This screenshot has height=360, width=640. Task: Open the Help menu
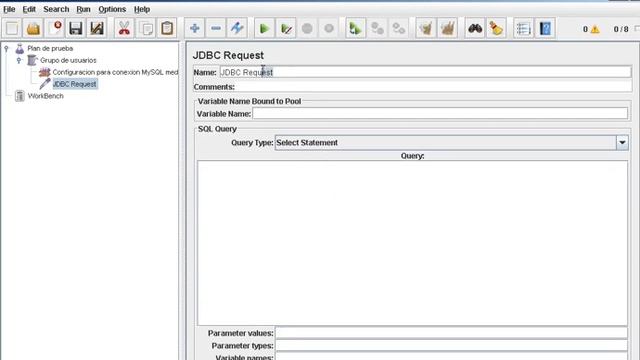click(x=142, y=9)
